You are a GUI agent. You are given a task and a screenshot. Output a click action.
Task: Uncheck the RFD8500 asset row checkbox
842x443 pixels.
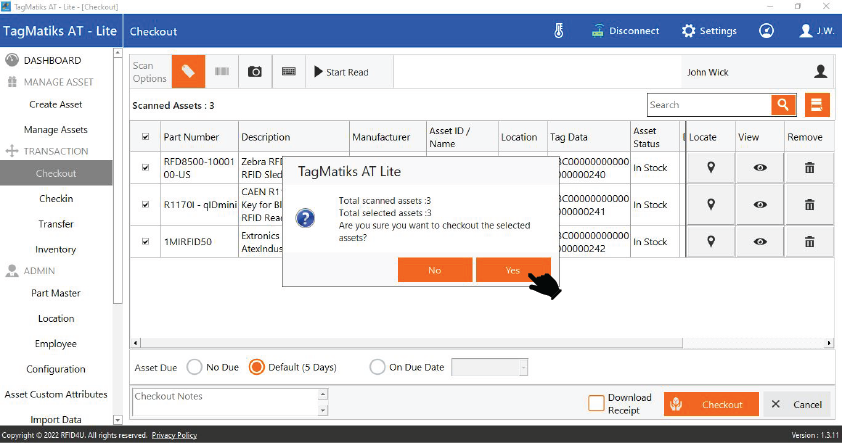[x=146, y=168]
